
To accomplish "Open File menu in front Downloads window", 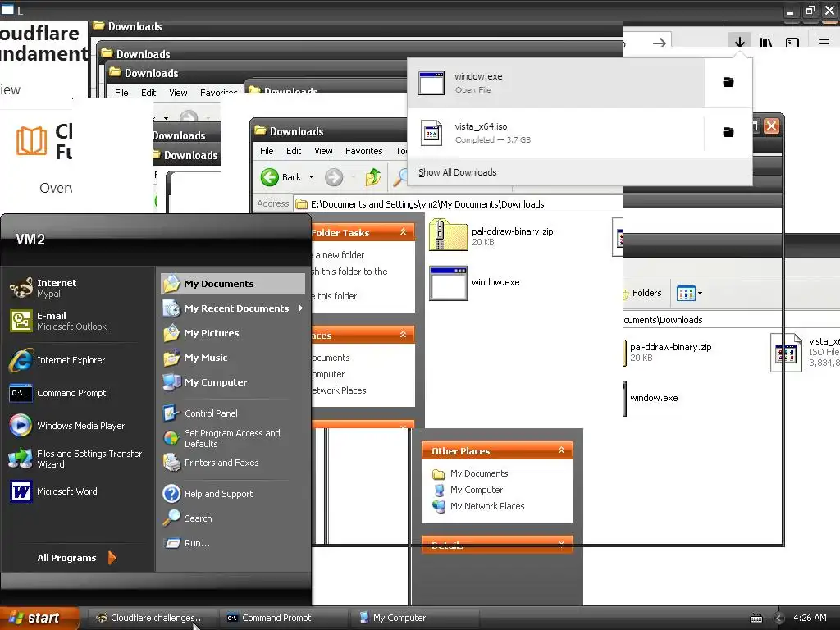I will [267, 151].
